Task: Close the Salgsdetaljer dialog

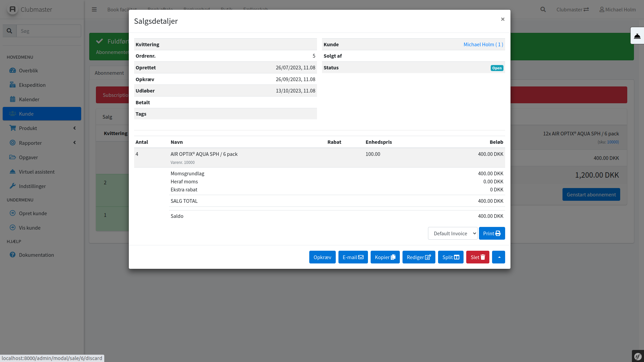Action: click(x=502, y=19)
